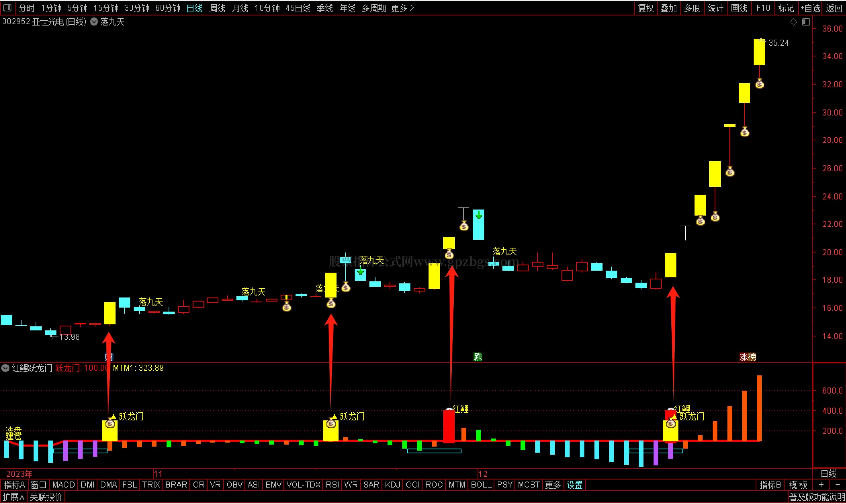This screenshot has width=846, height=504.
Task: Toggle the side panel icon beside the diamond
Action: tap(806, 22)
